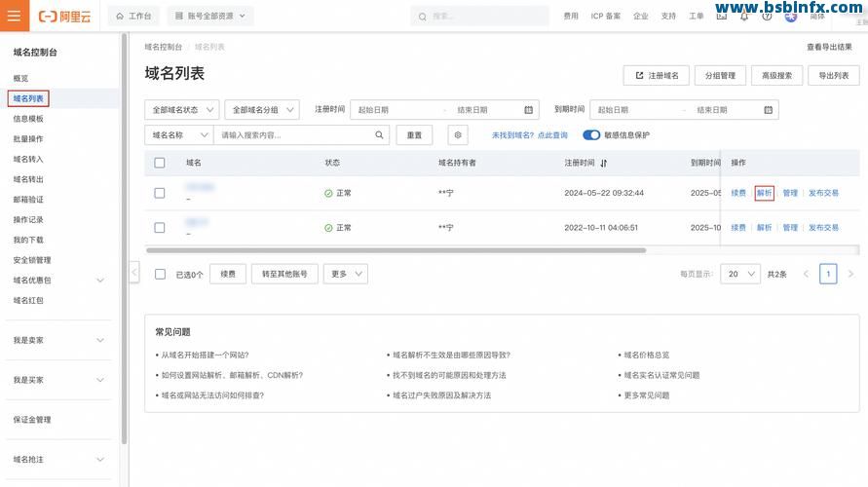Click 发布交易 for 2024-05-22 domain

823,193
